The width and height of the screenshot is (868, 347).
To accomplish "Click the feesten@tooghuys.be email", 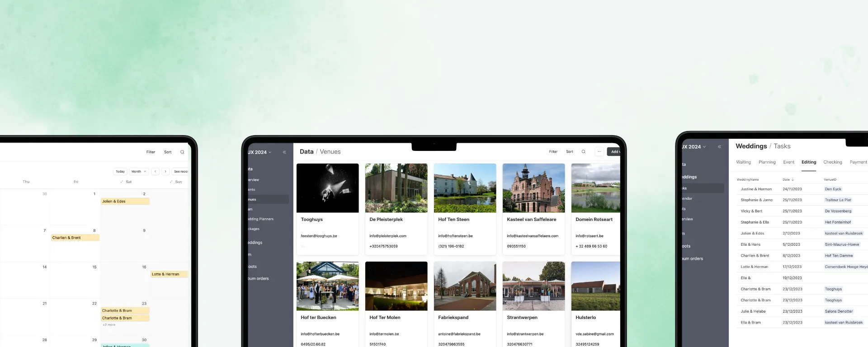I will 319,236.
